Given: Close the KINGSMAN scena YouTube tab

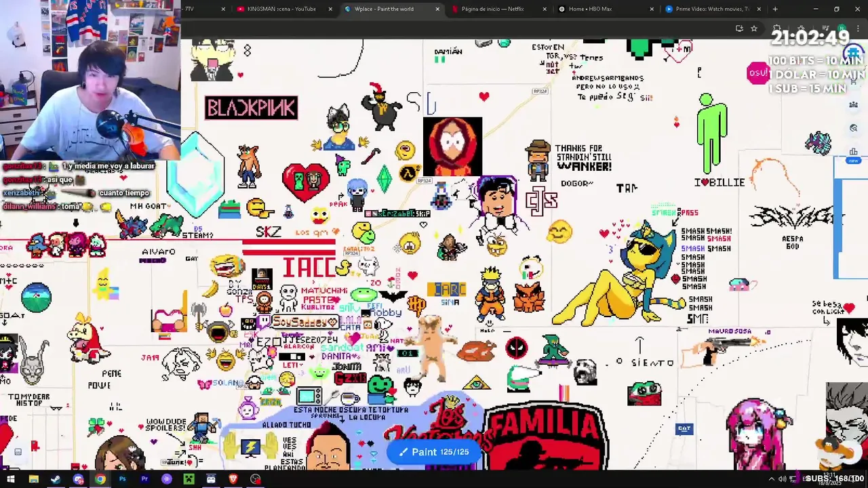Looking at the screenshot, I should click(x=330, y=9).
